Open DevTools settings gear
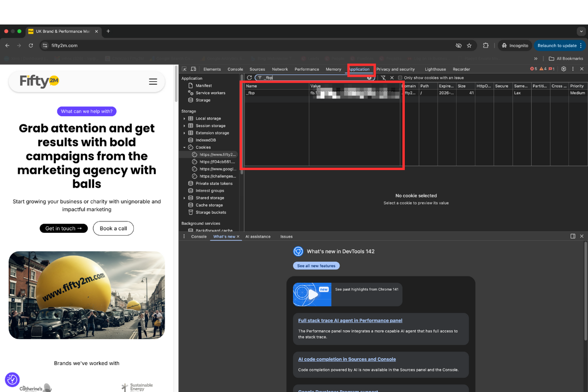The width and height of the screenshot is (588, 392). (563, 69)
